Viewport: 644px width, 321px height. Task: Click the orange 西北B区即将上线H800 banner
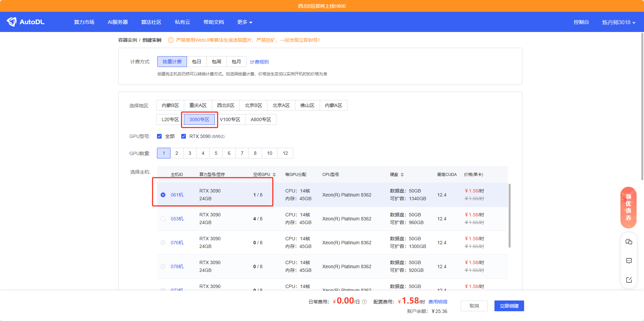click(x=322, y=6)
